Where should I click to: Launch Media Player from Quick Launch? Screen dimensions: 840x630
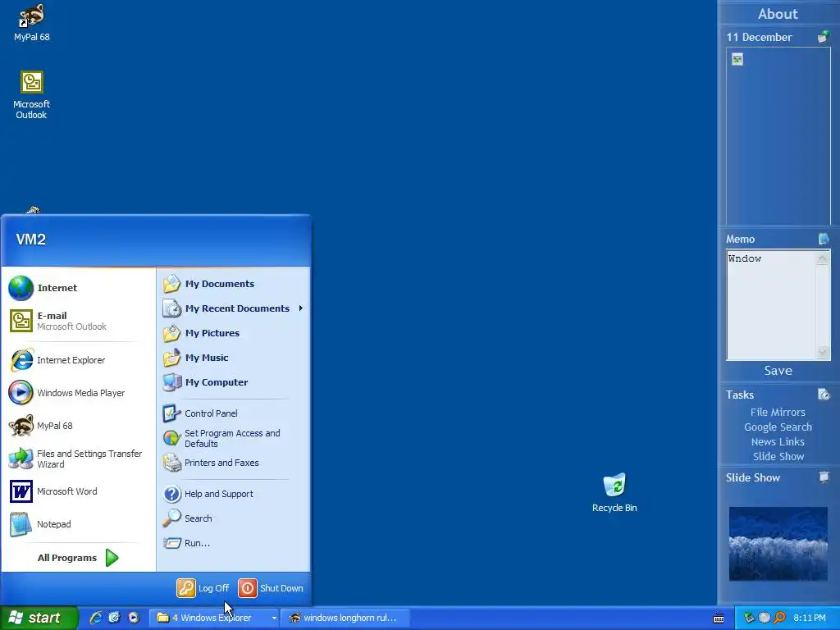[134, 618]
